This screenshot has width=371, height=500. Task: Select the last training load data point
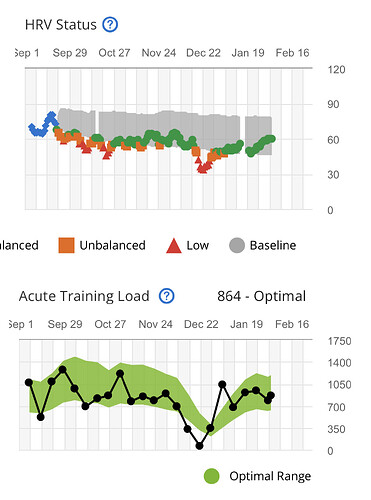[x=271, y=396]
